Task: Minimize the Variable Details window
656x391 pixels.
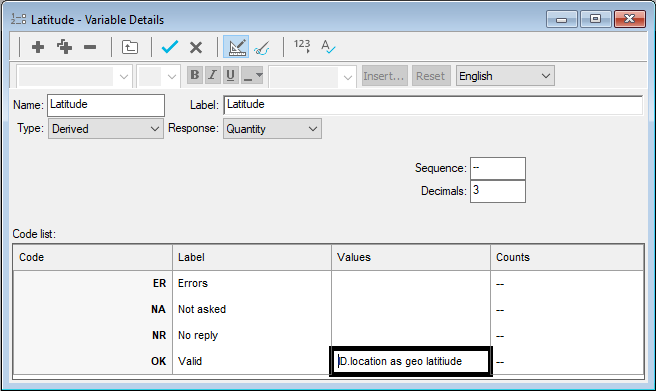Action: coord(562,19)
